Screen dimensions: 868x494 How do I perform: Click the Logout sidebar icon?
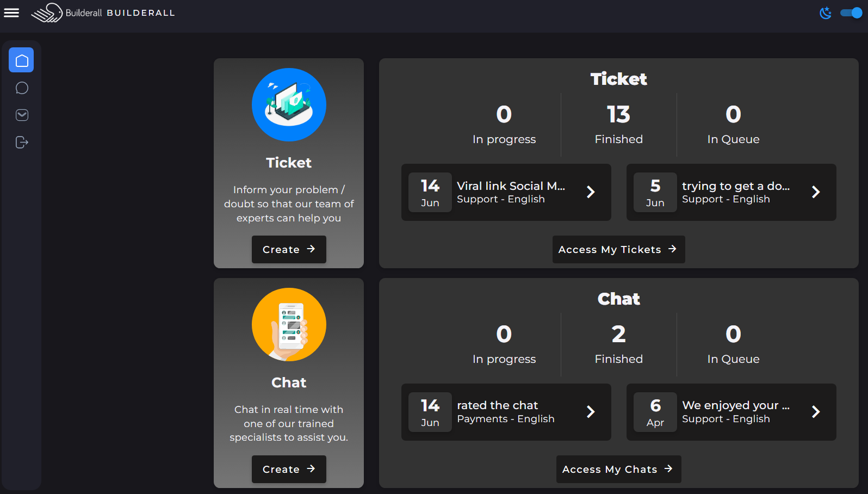point(22,143)
